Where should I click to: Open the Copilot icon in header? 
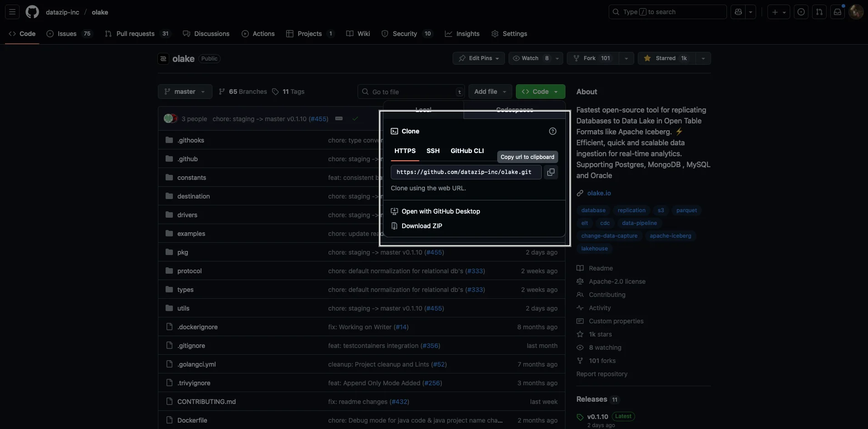click(x=738, y=12)
